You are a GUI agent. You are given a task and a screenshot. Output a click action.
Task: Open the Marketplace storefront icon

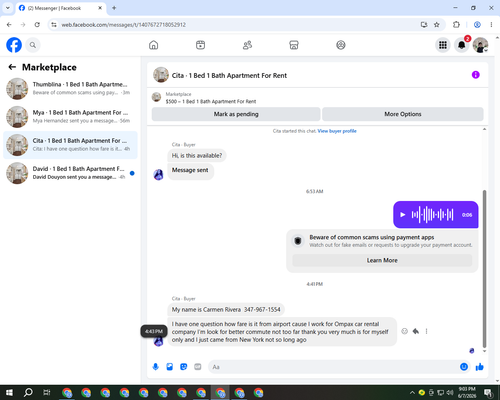(294, 45)
